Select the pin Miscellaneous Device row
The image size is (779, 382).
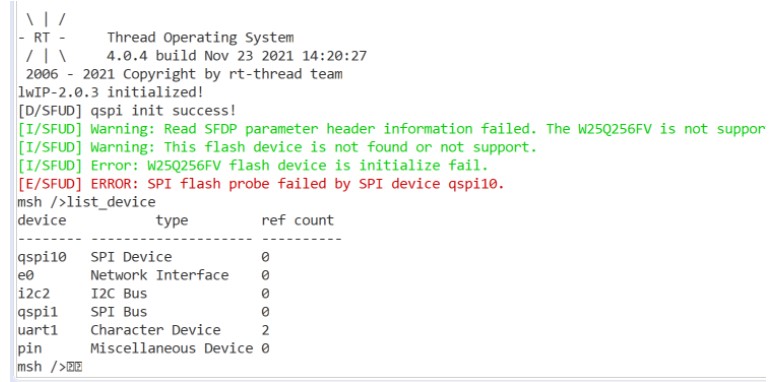coord(144,349)
